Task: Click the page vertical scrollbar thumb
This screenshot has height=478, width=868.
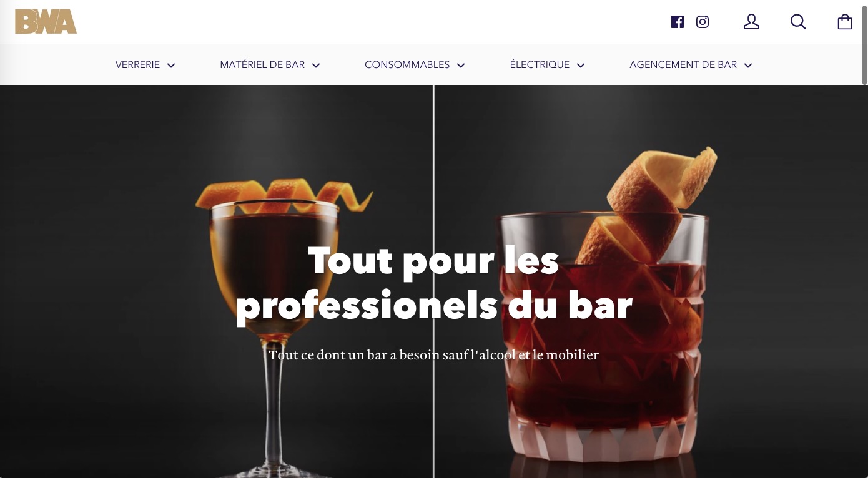Action: 864,43
